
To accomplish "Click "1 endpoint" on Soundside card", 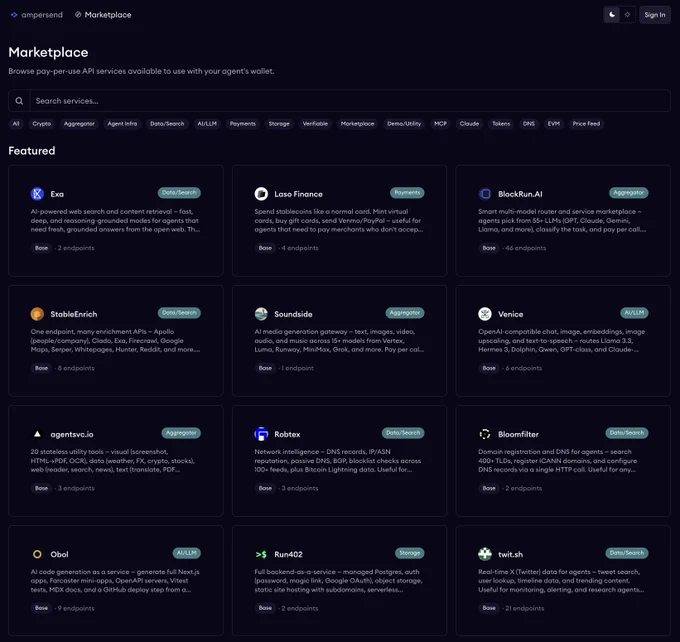I will click(x=297, y=368).
